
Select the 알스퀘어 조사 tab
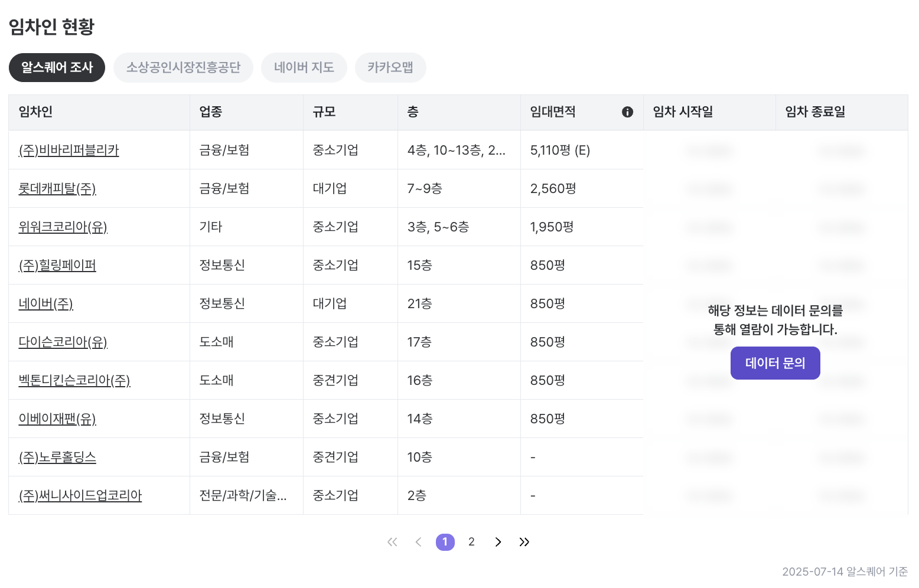pyautogui.click(x=57, y=68)
